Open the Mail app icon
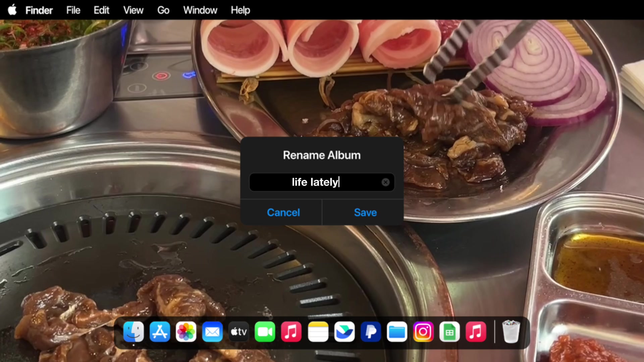The height and width of the screenshot is (362, 644). pos(212,332)
